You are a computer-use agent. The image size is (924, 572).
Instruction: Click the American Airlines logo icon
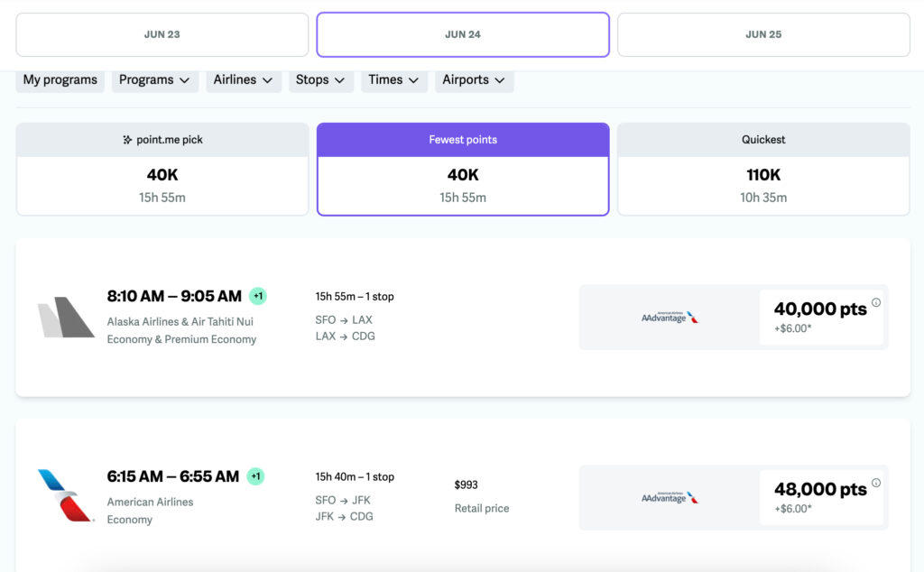(x=65, y=496)
